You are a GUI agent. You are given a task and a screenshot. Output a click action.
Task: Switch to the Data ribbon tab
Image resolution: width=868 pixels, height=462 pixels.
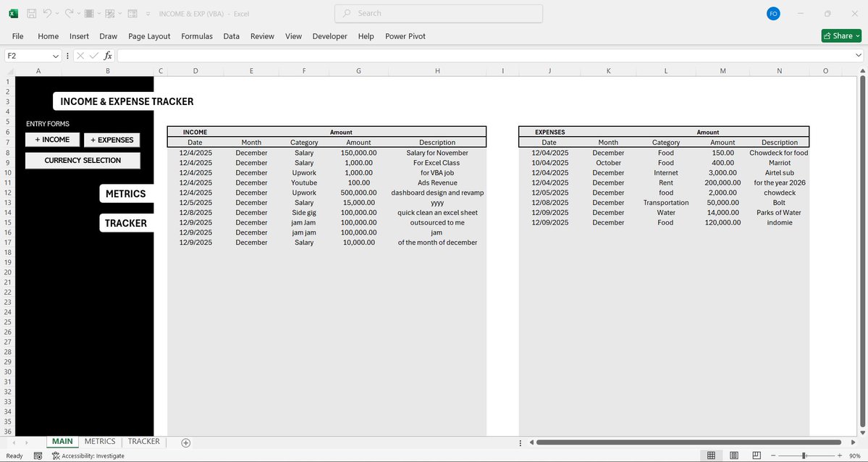pos(232,36)
